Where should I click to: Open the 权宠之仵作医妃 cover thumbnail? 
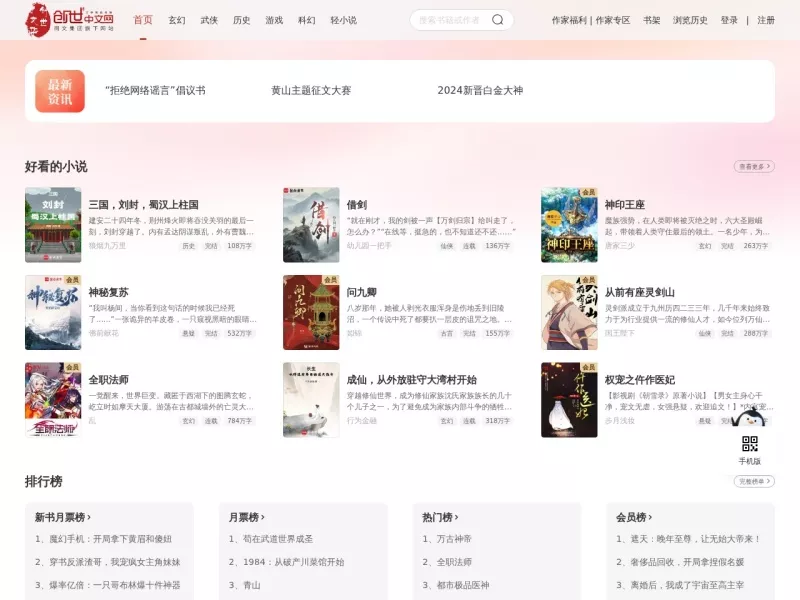569,400
